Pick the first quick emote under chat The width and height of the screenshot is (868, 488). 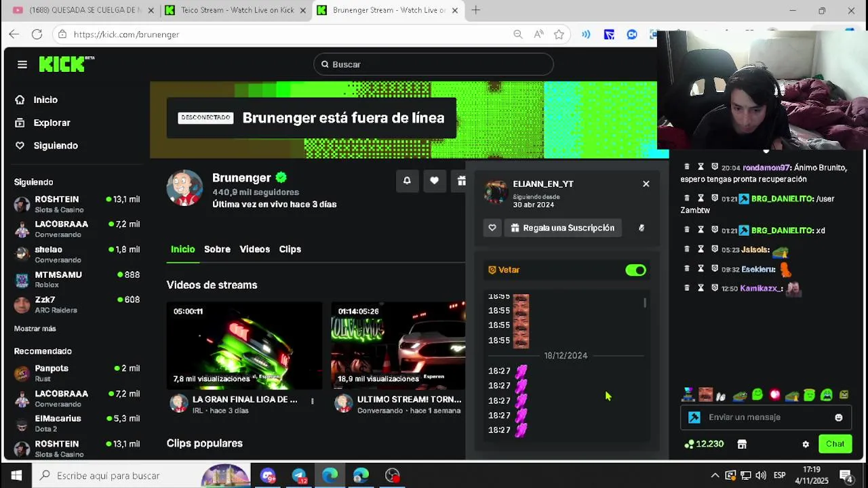[x=688, y=395]
